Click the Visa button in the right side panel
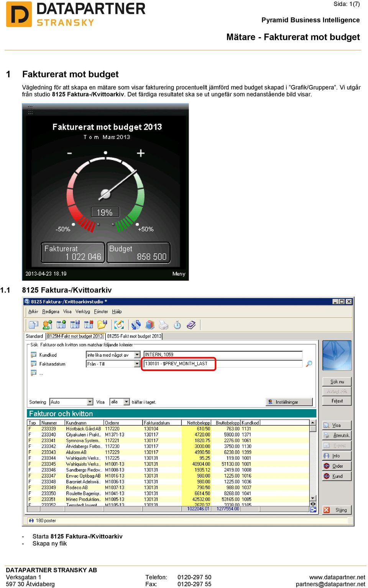 [337, 425]
